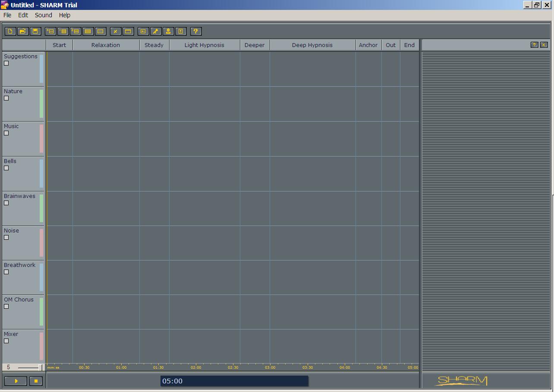Click the Nature track green volume bar
The width and height of the screenshot is (554, 392).
pos(41,103)
